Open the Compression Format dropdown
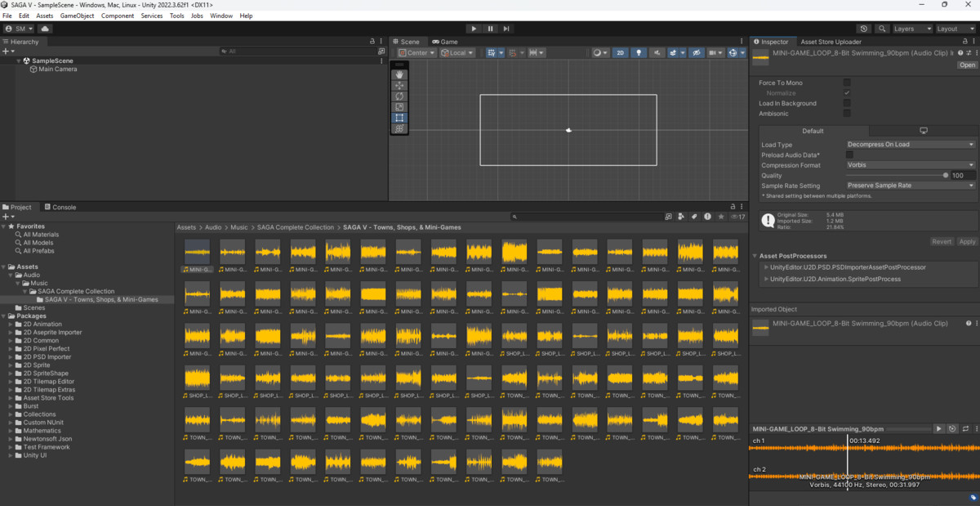 911,165
